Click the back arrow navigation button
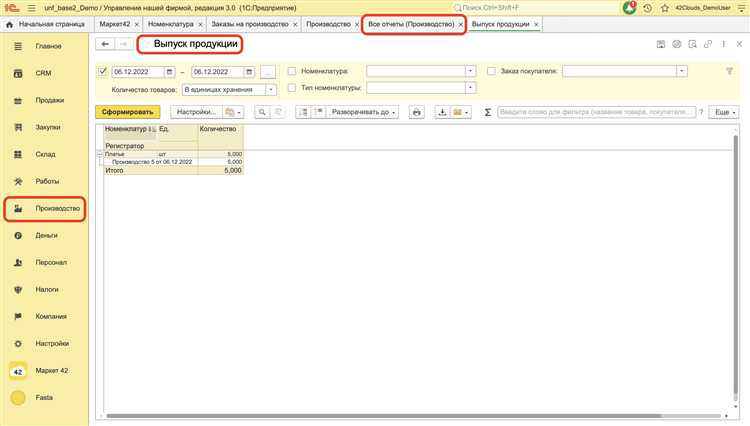Screen dimensions: 750x426 coord(105,44)
